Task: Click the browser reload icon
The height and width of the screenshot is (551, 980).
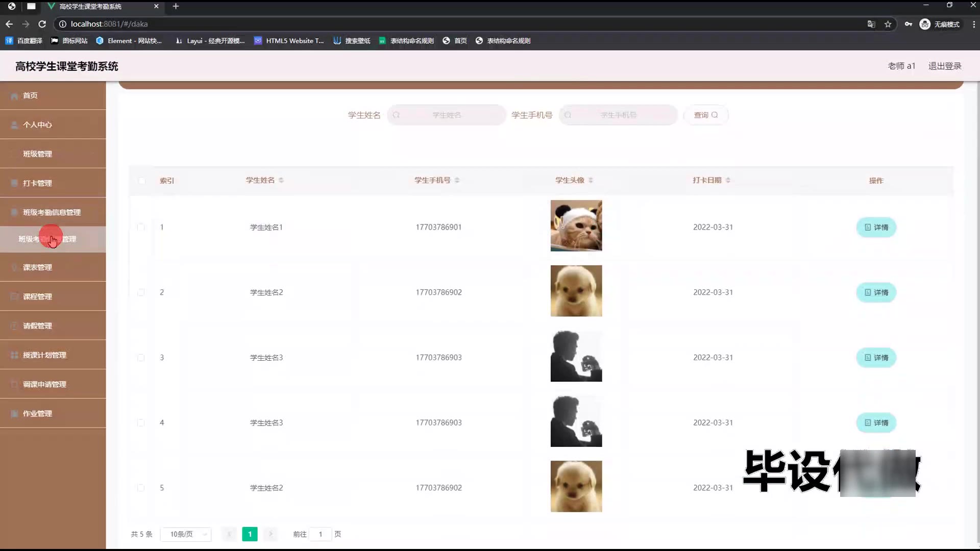Action: (x=42, y=24)
